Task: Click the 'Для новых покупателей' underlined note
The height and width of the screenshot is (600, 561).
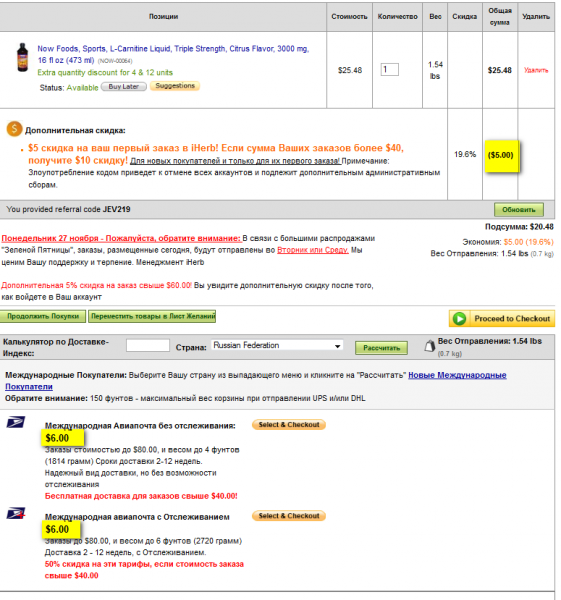Action: (235, 161)
